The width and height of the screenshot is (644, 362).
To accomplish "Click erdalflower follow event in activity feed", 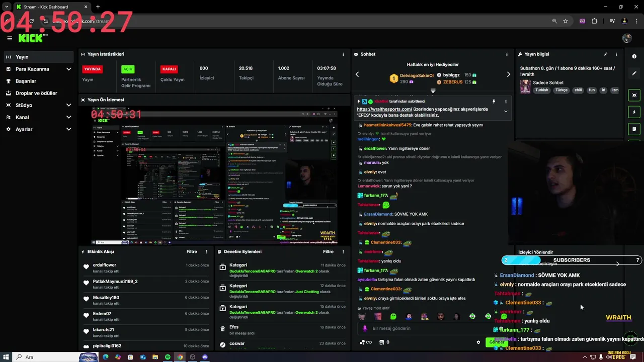I will [x=146, y=268].
